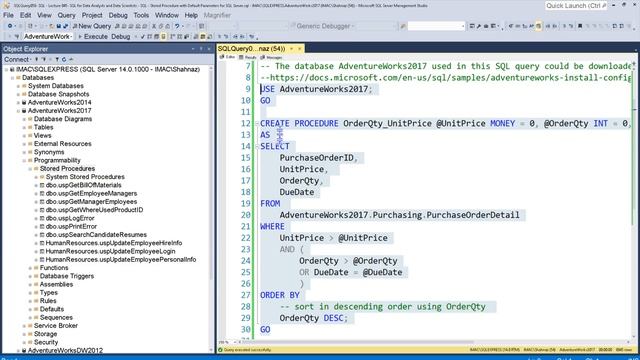Click Display Estimated Execution Plan icon
640x360 pixels.
(x=149, y=37)
